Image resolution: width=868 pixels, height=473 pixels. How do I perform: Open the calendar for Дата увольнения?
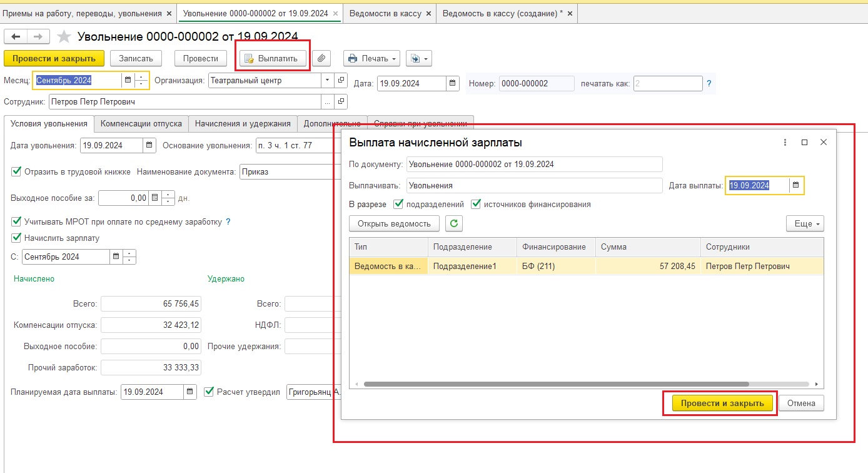click(149, 145)
